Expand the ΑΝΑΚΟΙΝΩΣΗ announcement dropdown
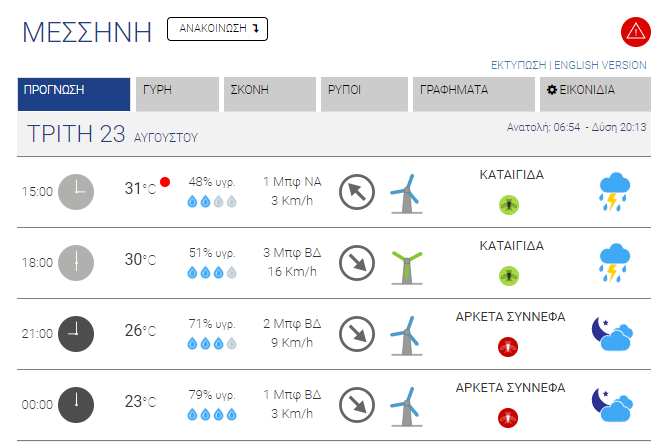The width and height of the screenshot is (672, 442). pos(217,29)
